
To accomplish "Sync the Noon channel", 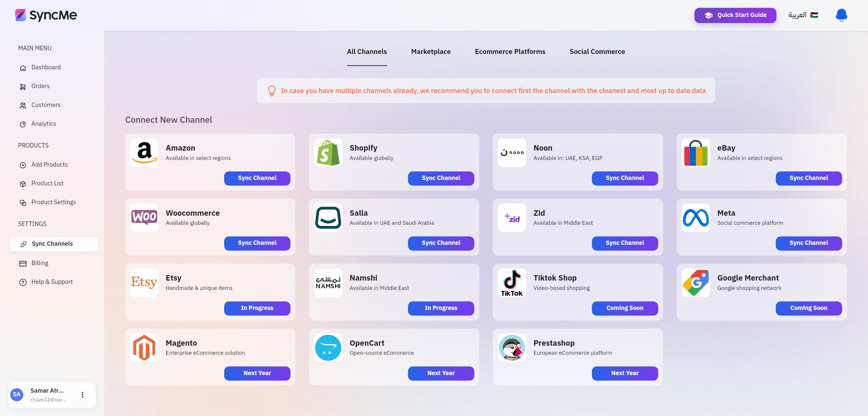I will tap(625, 178).
